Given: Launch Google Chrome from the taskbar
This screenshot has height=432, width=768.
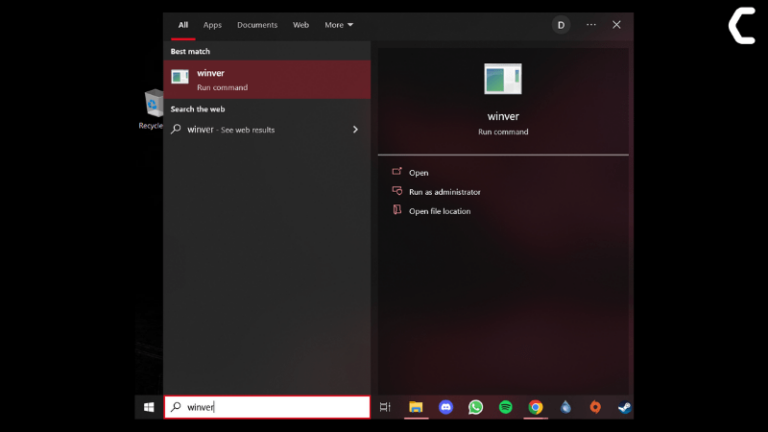Looking at the screenshot, I should click(535, 407).
